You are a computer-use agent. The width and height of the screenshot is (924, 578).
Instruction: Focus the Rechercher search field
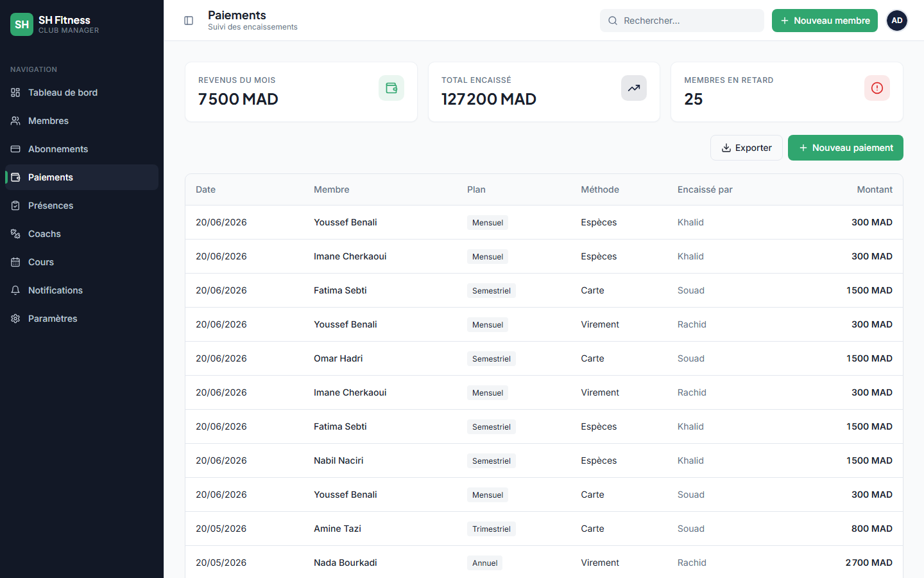click(x=682, y=21)
